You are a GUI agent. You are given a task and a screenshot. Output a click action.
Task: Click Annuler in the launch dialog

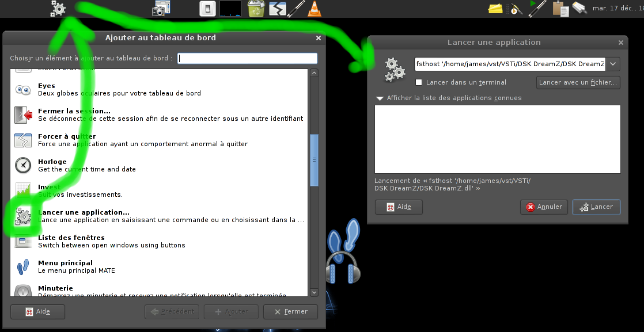(544, 207)
